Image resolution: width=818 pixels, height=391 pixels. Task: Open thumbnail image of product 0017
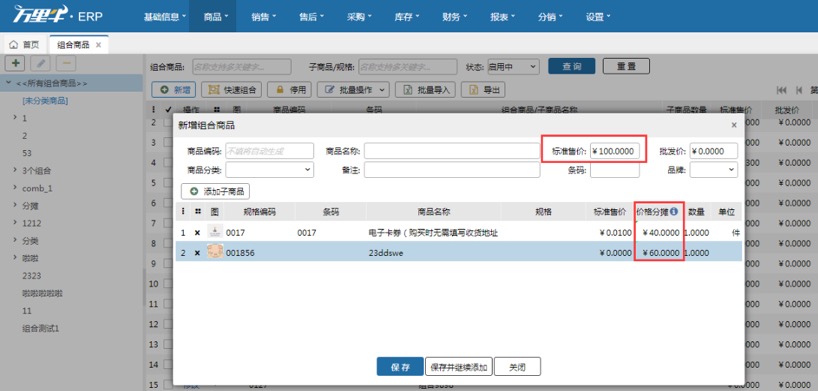(215, 231)
